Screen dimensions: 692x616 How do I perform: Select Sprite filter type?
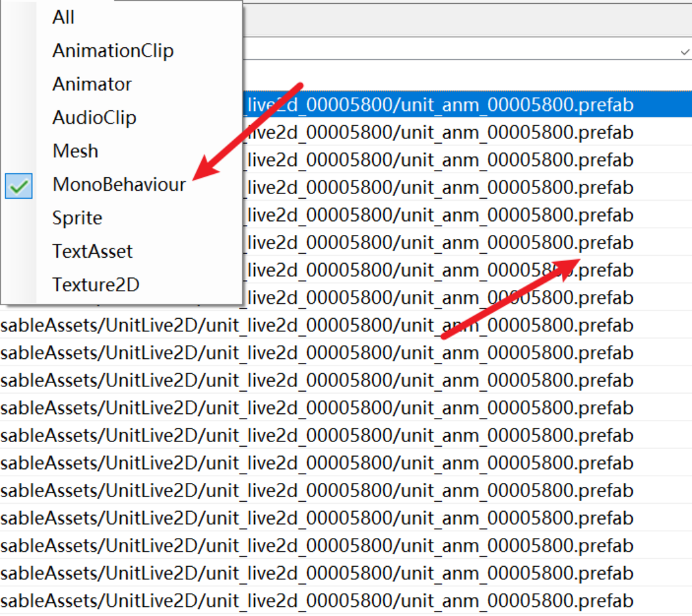coord(77,218)
